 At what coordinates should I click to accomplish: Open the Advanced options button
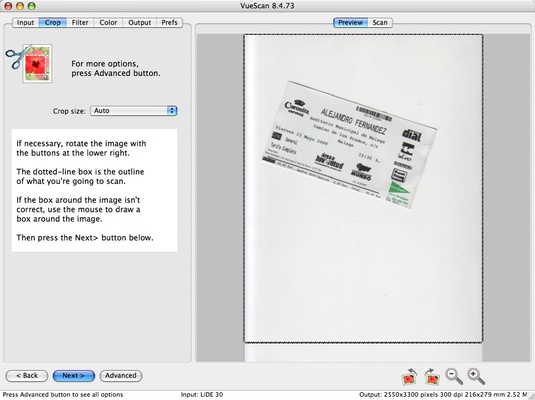coord(121,375)
